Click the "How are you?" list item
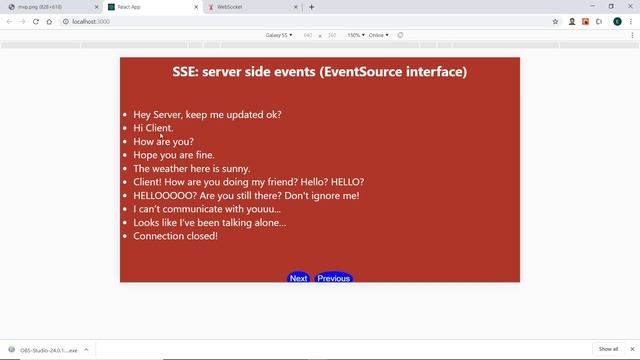 pyautogui.click(x=163, y=142)
